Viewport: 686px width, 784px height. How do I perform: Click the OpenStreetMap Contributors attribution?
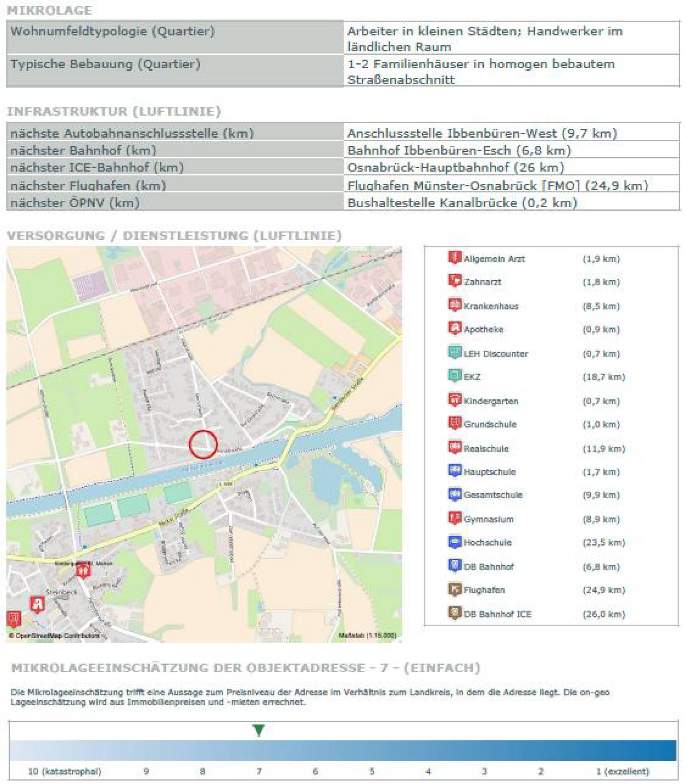pyautogui.click(x=54, y=636)
